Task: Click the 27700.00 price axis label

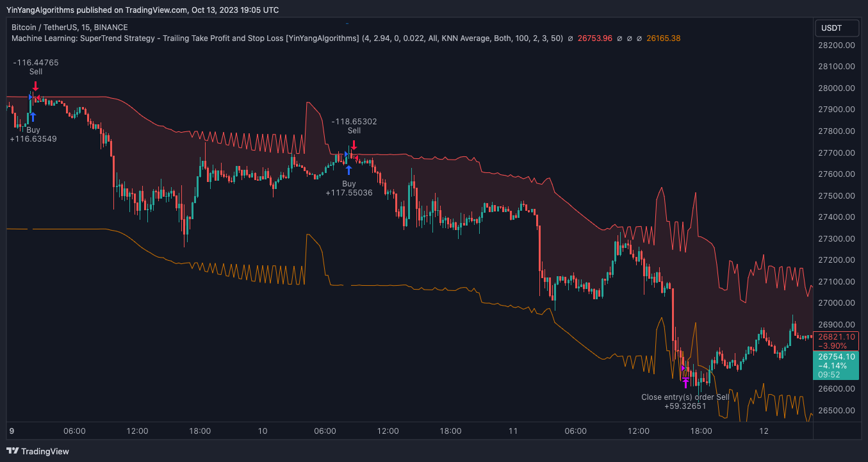Action: [x=837, y=153]
